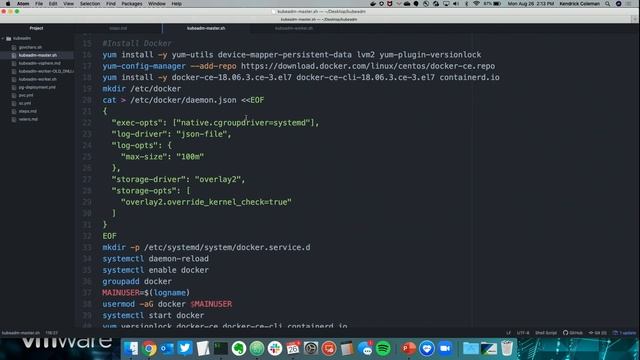Select kubeadm-master.sh in the project tree

point(38,55)
